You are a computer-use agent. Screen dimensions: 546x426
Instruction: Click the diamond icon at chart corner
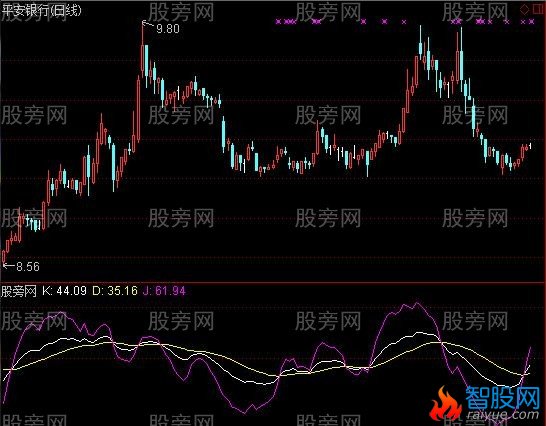tap(525, 9)
